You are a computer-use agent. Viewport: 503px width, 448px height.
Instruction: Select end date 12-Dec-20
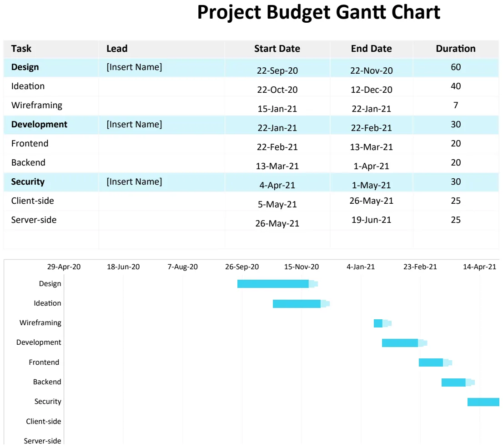tap(371, 90)
